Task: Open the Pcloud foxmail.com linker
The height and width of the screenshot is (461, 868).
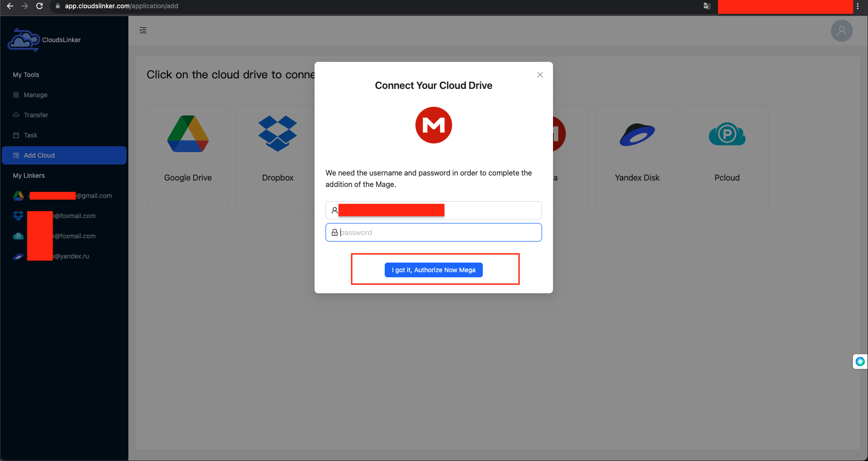Action: [x=64, y=236]
